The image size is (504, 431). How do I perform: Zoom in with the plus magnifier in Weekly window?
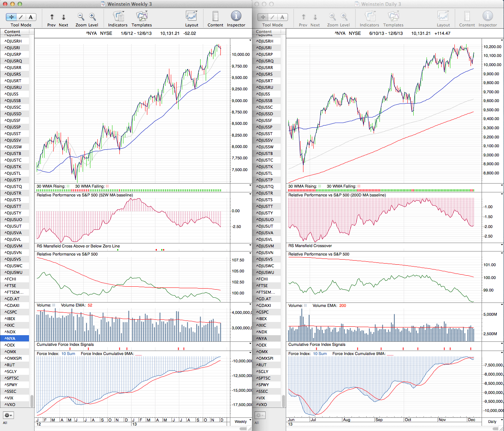[93, 17]
